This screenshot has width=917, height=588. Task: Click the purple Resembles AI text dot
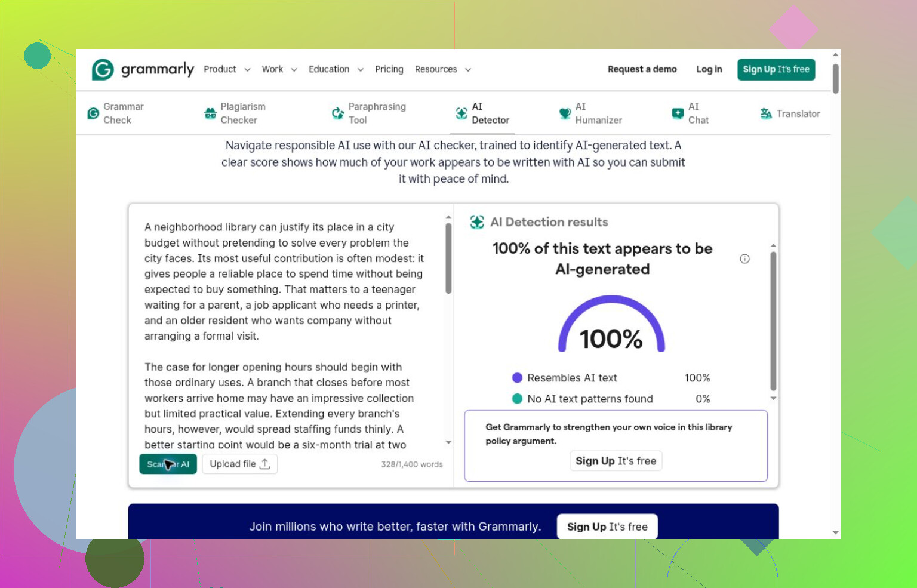517,378
